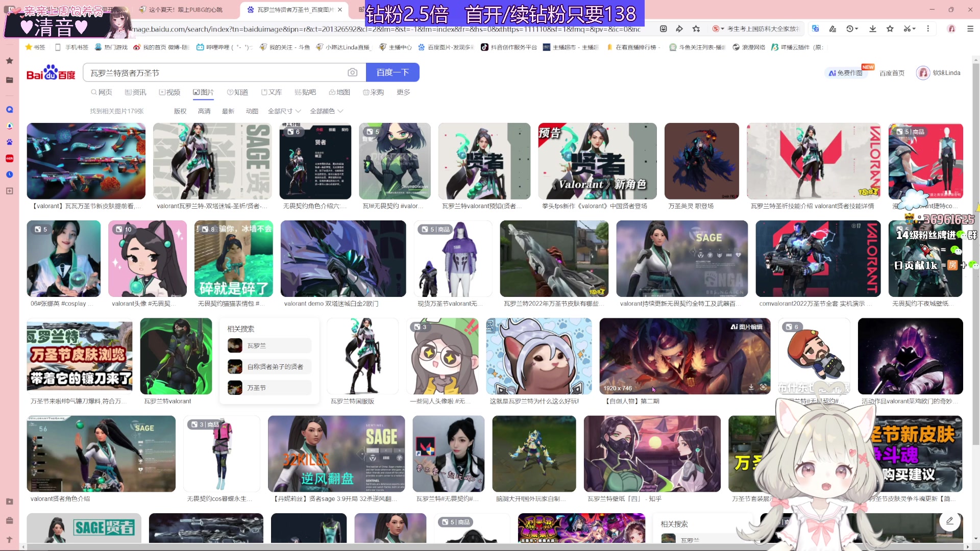Click the add-bookmark star in the address bar
Image resolution: width=980 pixels, height=551 pixels.
(x=696, y=29)
